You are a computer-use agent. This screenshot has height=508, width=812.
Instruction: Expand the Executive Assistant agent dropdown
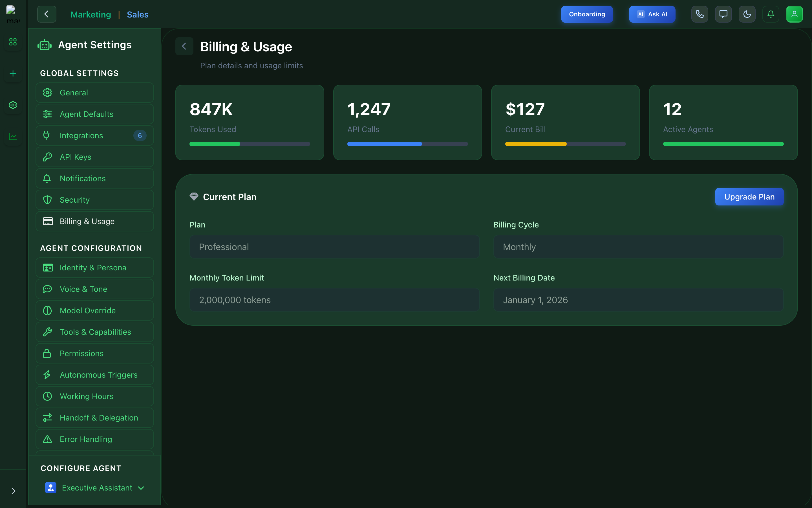click(x=95, y=488)
